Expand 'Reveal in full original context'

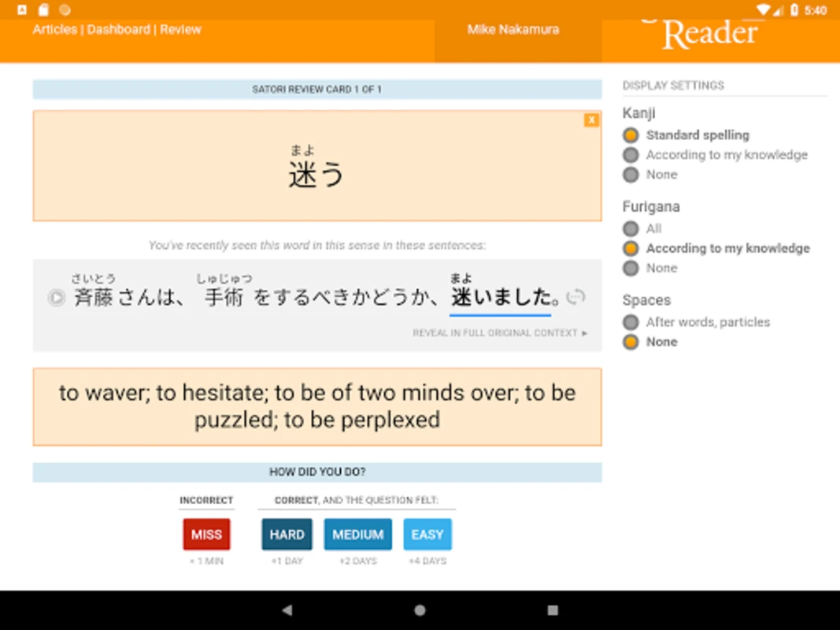pyautogui.click(x=500, y=332)
